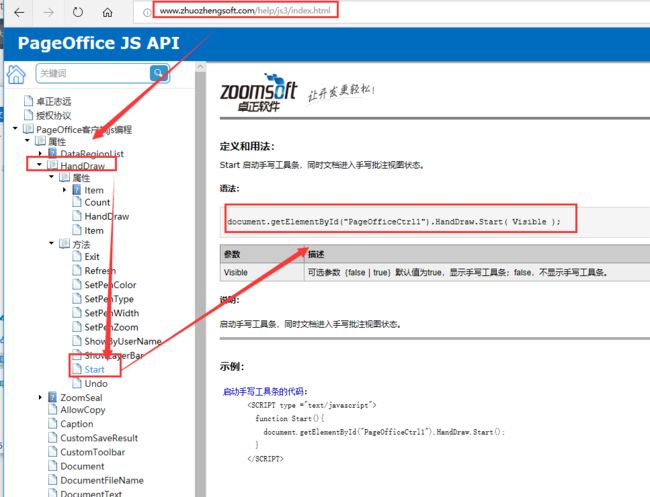Open the HandDraw property page under 属性
The width and height of the screenshot is (650, 497).
(107, 216)
